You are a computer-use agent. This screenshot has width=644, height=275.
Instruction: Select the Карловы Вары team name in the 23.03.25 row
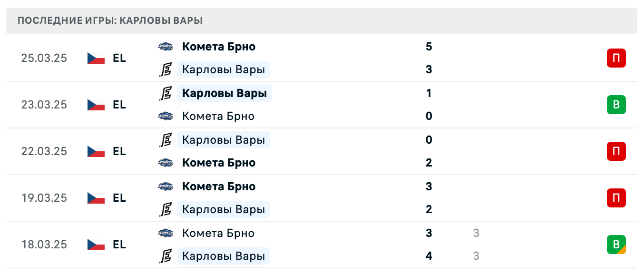click(x=224, y=93)
